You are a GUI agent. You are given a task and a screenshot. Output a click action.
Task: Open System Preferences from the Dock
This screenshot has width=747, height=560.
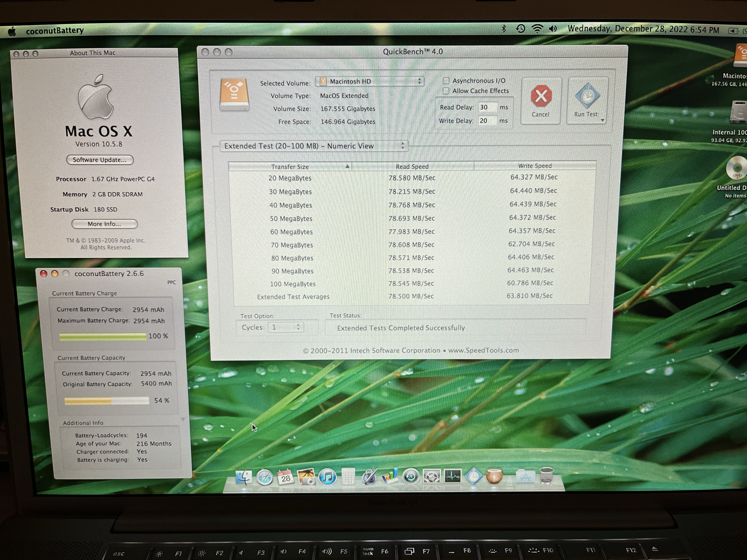coord(431,477)
